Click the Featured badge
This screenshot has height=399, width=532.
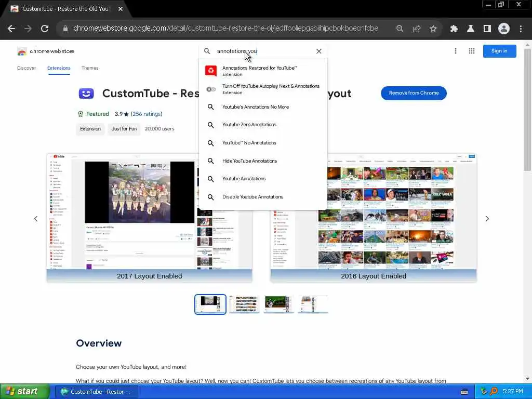coord(94,114)
